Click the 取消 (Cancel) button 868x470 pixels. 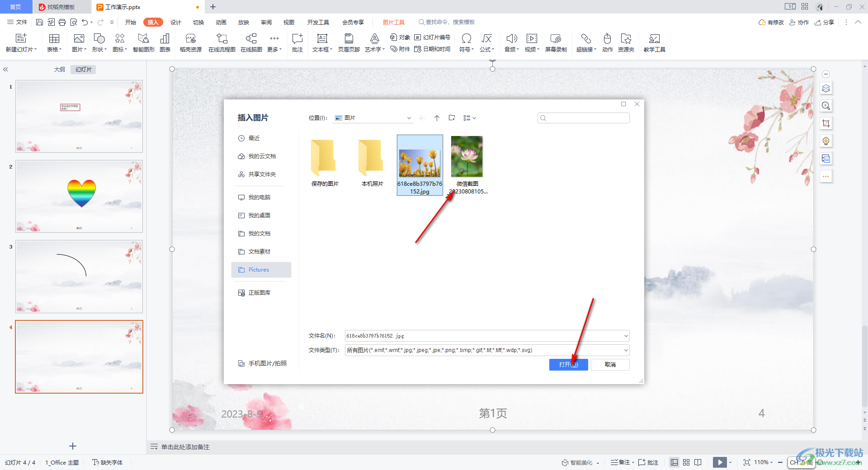pos(610,365)
